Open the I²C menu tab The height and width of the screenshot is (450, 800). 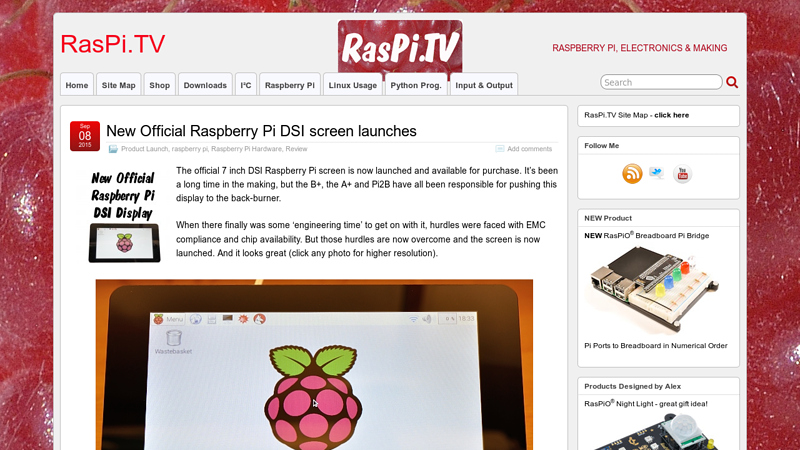tap(246, 85)
